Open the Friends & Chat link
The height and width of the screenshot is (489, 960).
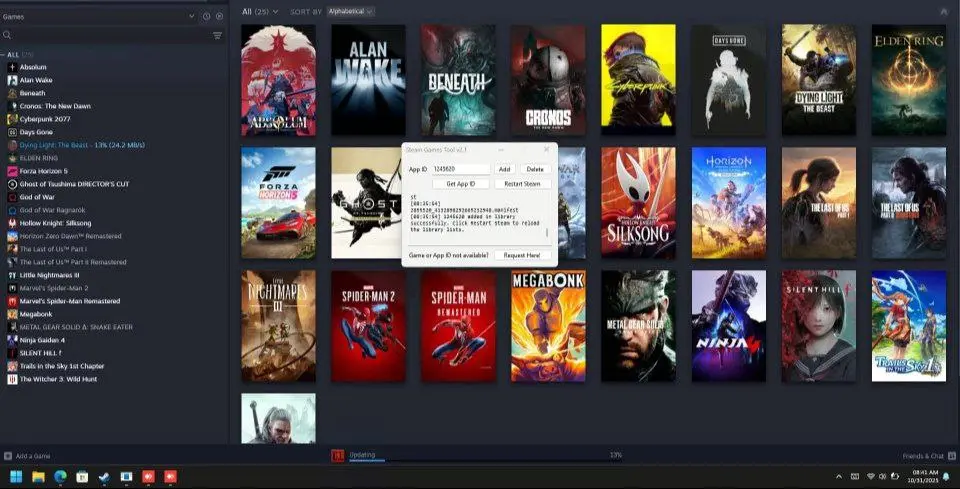pyautogui.click(x=923, y=456)
